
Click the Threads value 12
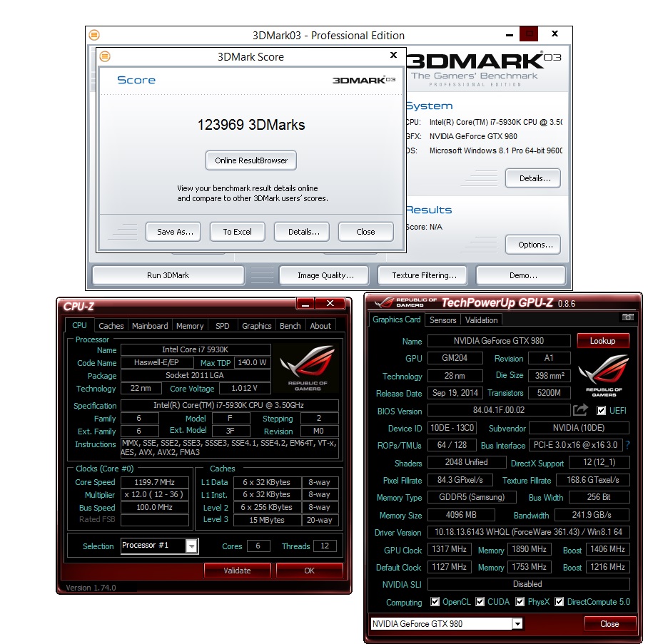click(325, 546)
